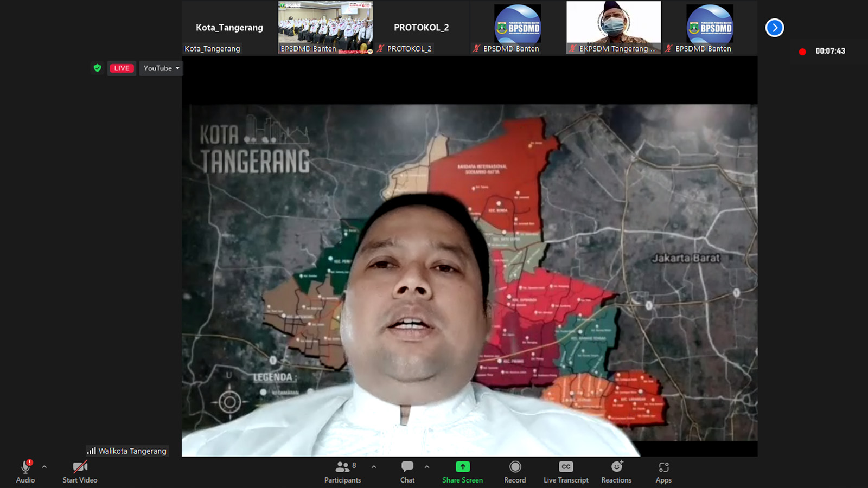Toggle the Audio microphone

click(x=25, y=471)
